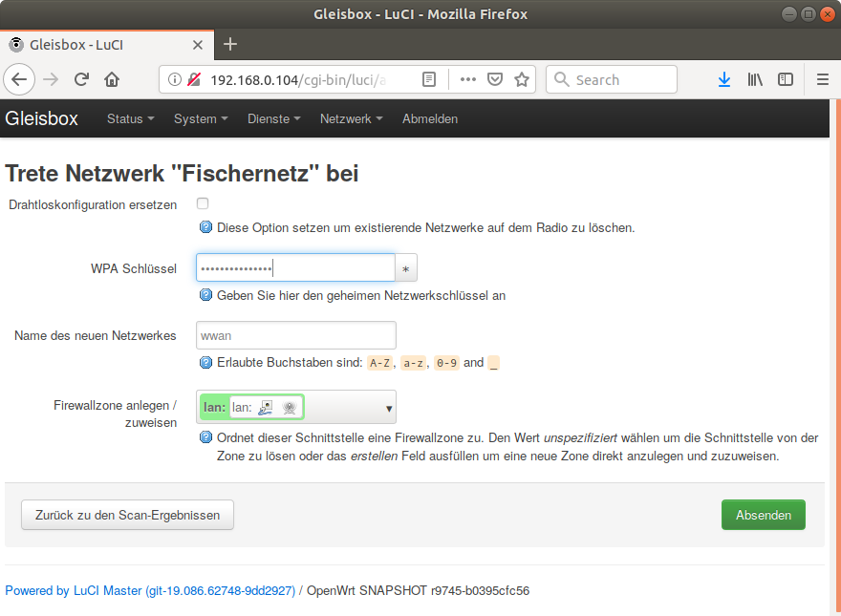This screenshot has height=616, width=841.
Task: Click help icon beside allowed characters hint
Action: (206, 362)
